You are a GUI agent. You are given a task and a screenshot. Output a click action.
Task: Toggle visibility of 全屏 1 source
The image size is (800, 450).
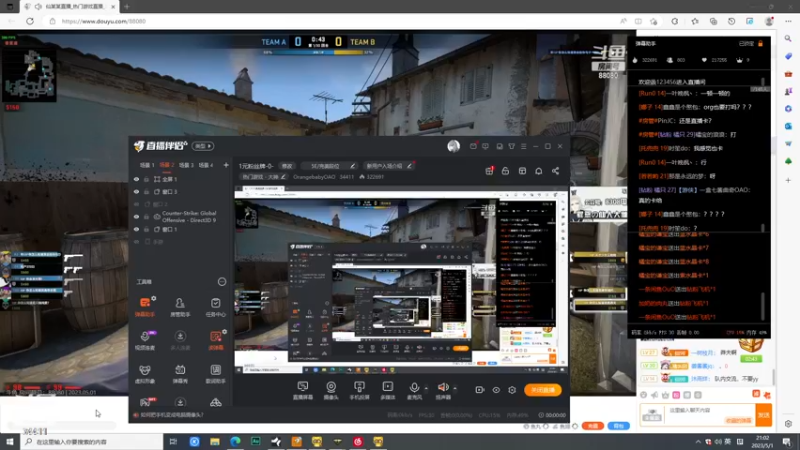(x=136, y=180)
